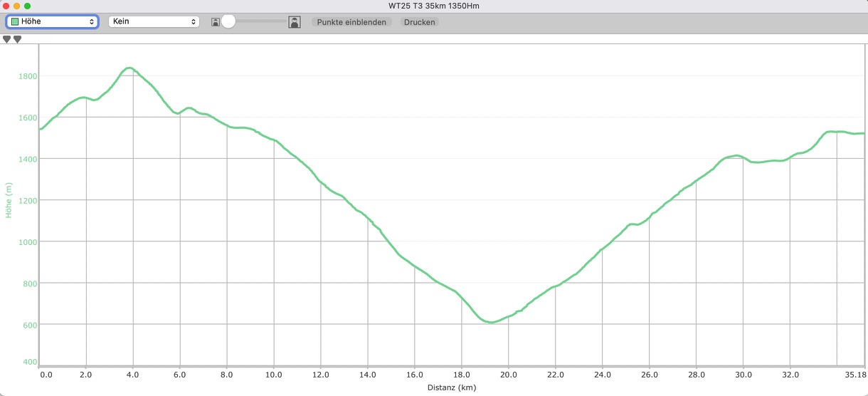Select the left range marker triangle
Image resolution: width=868 pixels, height=396 pixels.
pyautogui.click(x=7, y=39)
